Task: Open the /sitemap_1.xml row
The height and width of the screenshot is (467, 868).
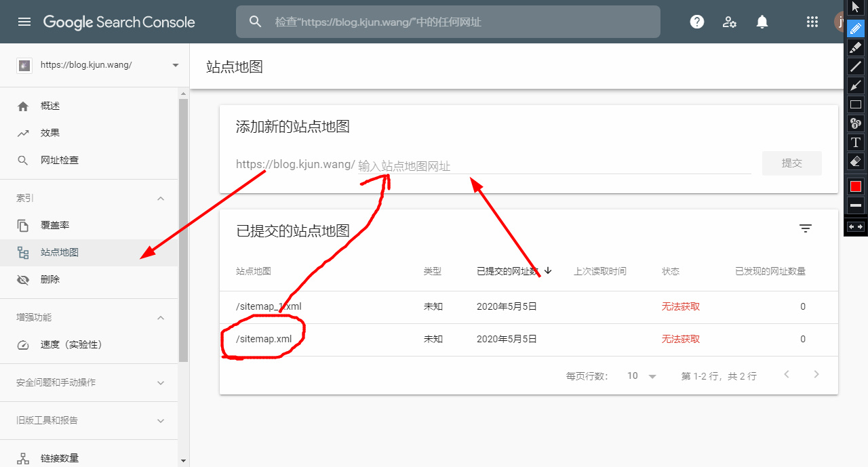Action: [x=529, y=306]
